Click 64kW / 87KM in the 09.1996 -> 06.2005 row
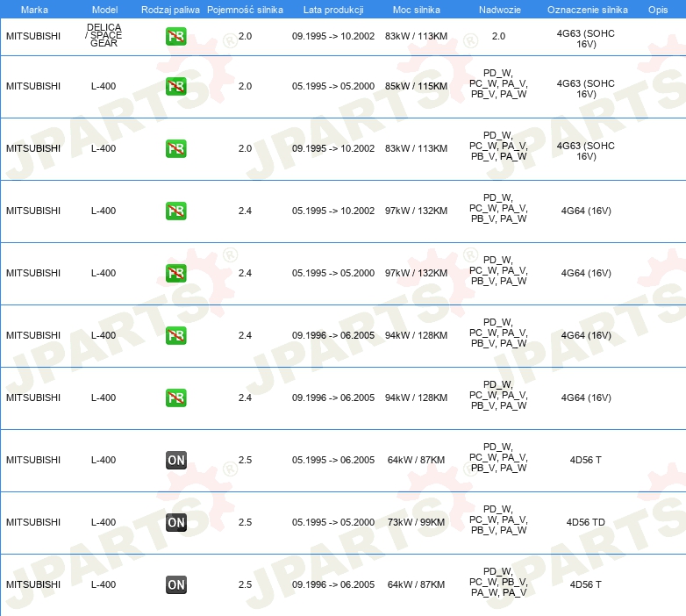Viewport: 686px width, 616px height. coord(416,585)
